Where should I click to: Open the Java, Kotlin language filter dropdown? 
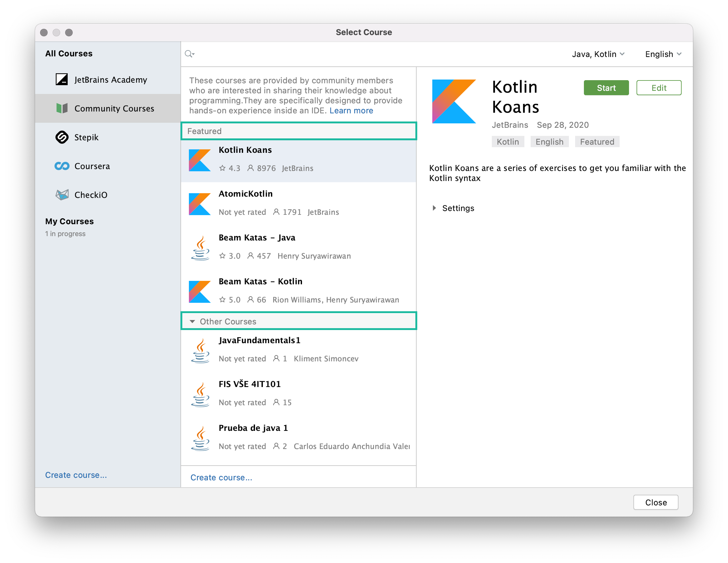pyautogui.click(x=598, y=54)
